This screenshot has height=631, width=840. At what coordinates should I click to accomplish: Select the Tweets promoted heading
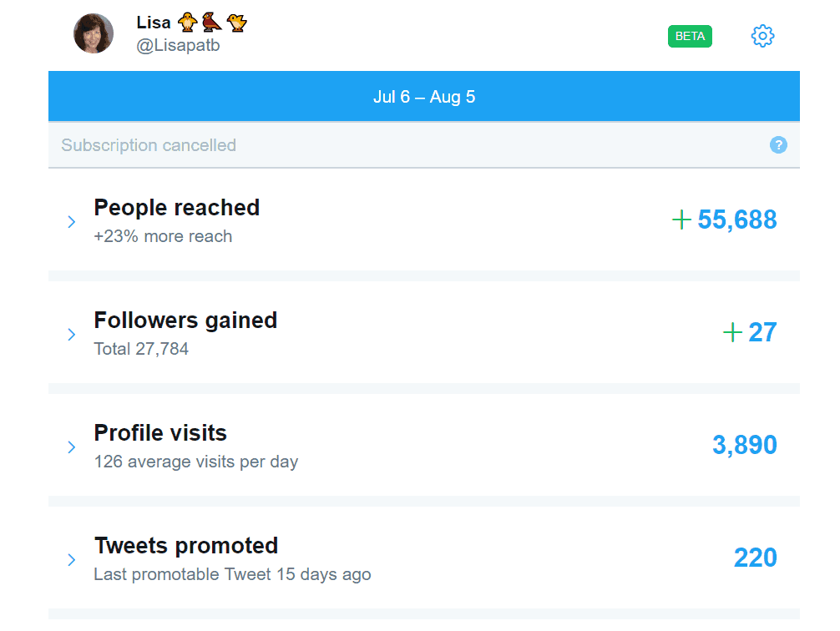coord(185,546)
